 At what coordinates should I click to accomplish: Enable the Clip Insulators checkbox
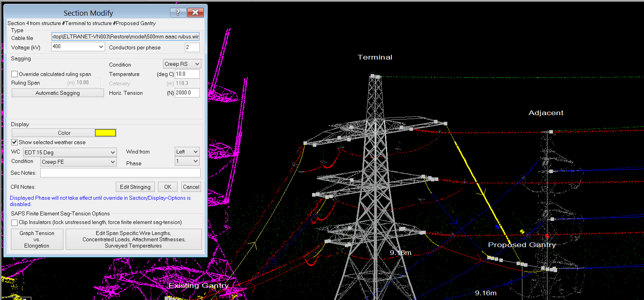14,222
